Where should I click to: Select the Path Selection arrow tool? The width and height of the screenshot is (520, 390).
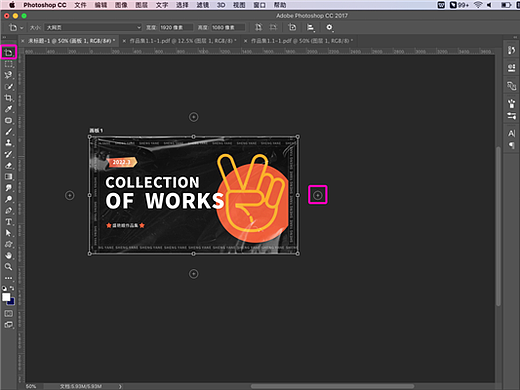9,233
